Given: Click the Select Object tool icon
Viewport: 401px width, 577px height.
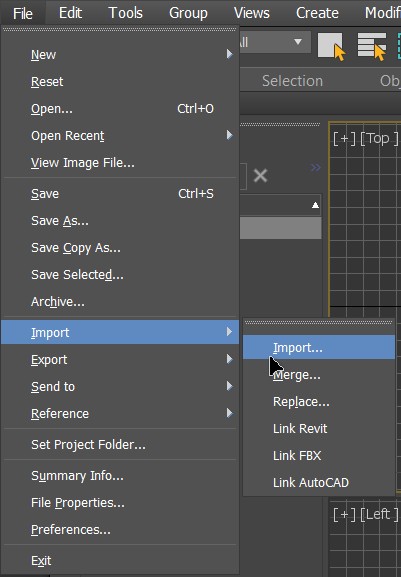Looking at the screenshot, I should point(332,46).
